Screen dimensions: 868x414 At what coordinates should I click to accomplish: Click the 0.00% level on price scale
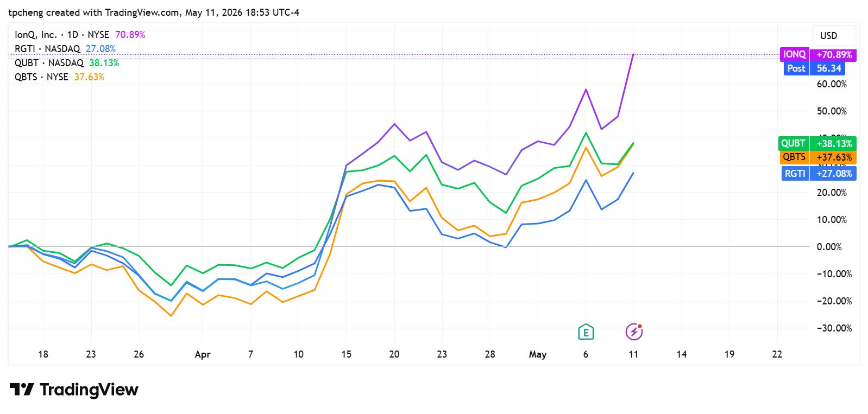pos(829,247)
